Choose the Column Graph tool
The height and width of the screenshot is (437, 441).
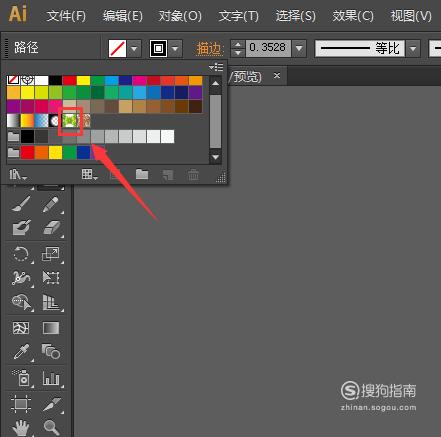point(51,378)
